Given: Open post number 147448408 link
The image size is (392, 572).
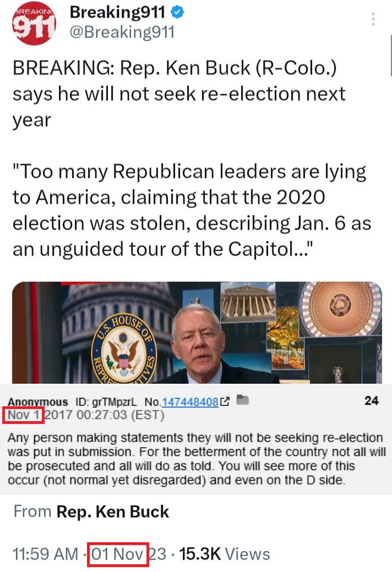Looking at the screenshot, I should click(x=190, y=402).
